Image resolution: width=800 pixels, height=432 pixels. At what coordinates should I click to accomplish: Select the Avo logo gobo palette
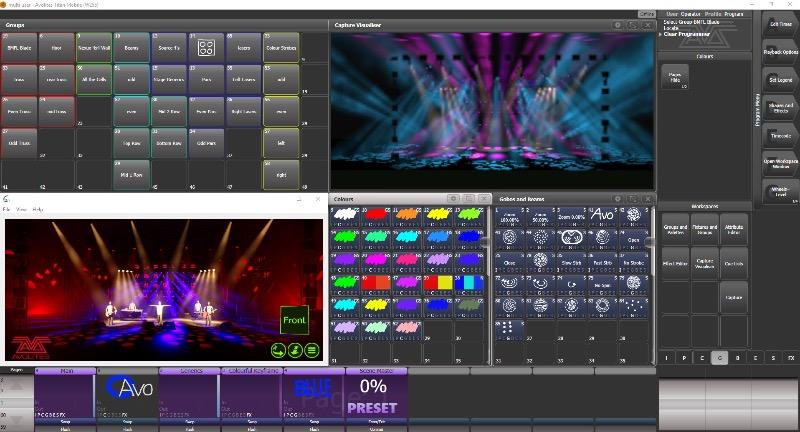click(603, 217)
